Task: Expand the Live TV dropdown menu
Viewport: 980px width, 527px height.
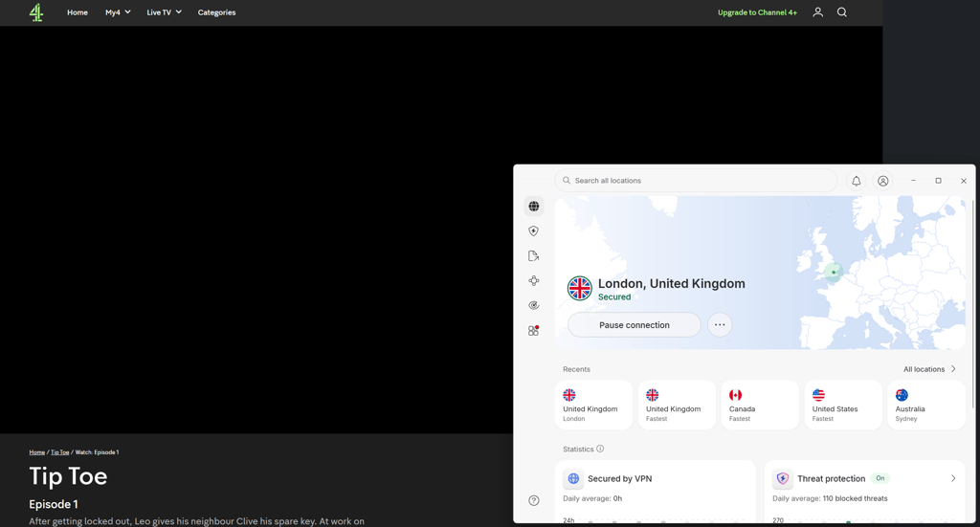Action: [164, 12]
